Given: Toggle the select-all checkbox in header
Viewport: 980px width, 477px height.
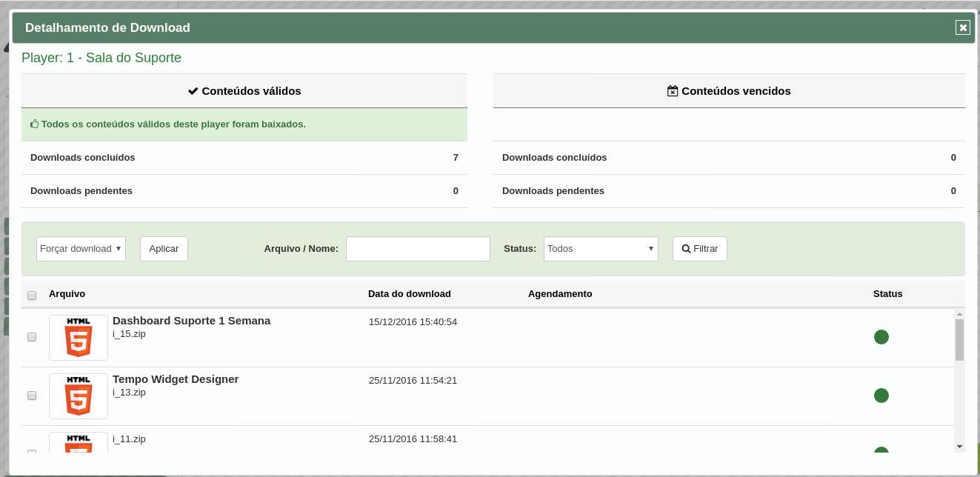Looking at the screenshot, I should (32, 296).
